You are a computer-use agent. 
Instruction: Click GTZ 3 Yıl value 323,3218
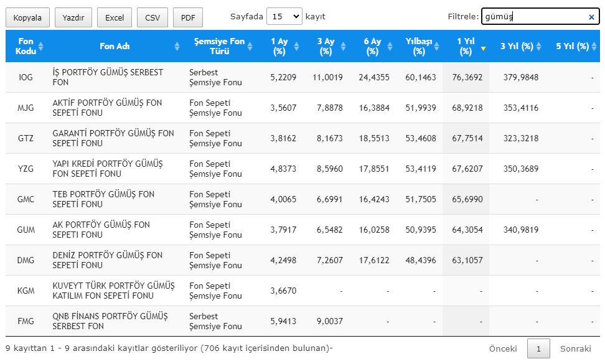[520, 138]
